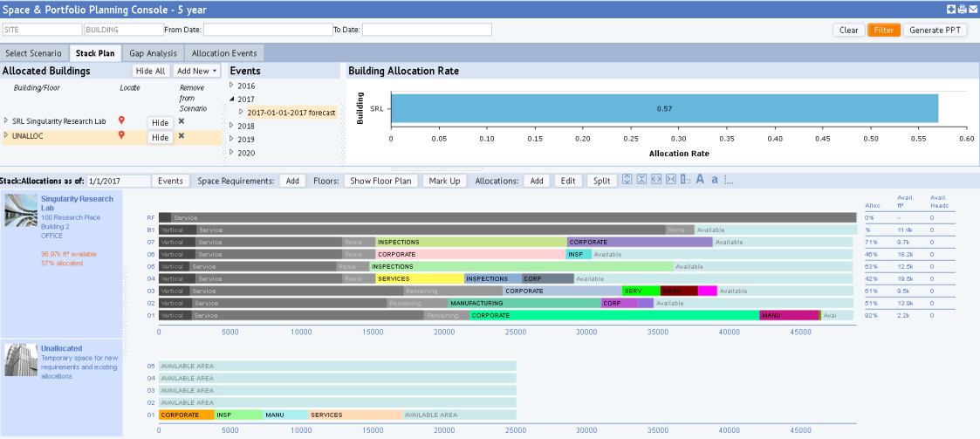Click the small 'a' decrease font icon

coord(715,181)
